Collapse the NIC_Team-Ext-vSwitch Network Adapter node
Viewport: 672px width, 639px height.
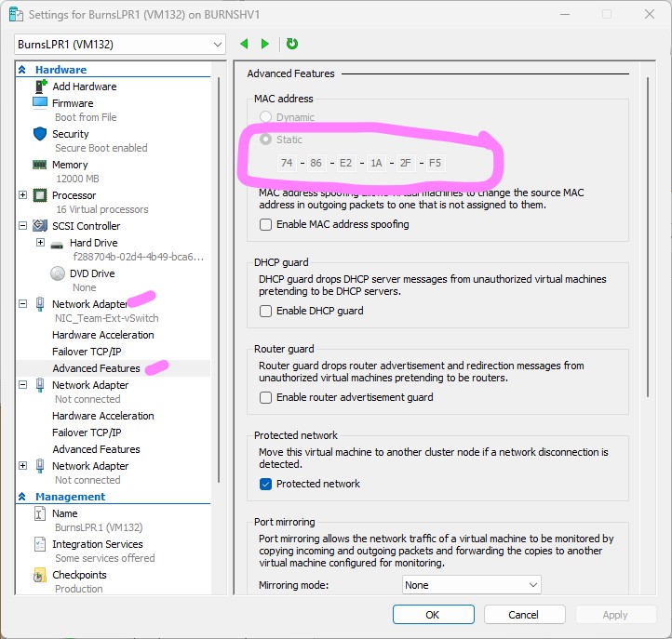[22, 304]
